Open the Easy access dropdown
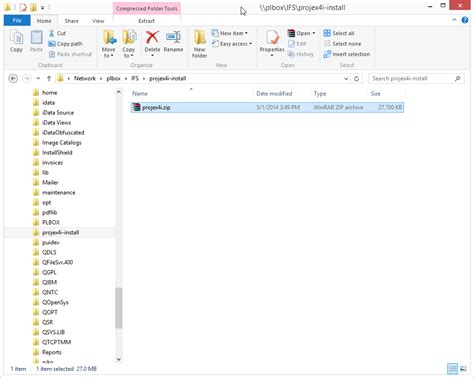The height and width of the screenshot is (378, 474). tap(232, 44)
